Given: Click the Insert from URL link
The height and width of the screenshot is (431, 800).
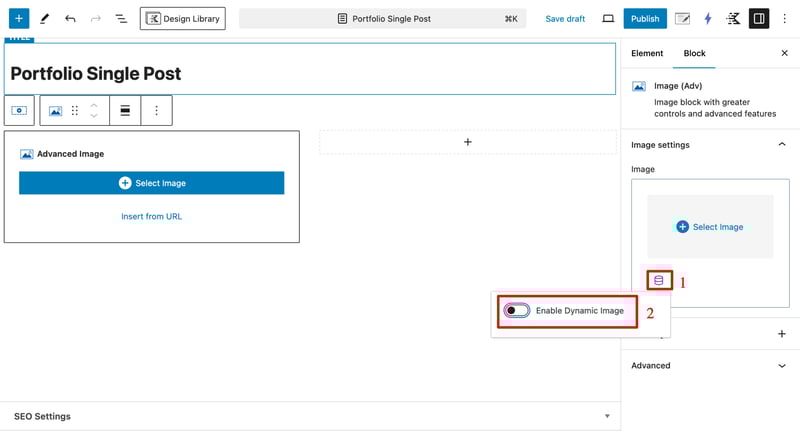Looking at the screenshot, I should click(x=151, y=216).
